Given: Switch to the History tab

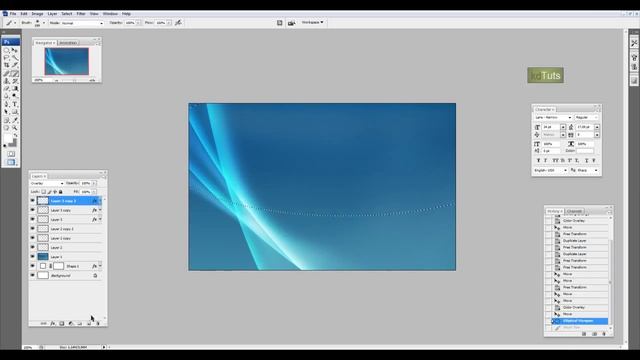Looking at the screenshot, I should [x=555, y=211].
